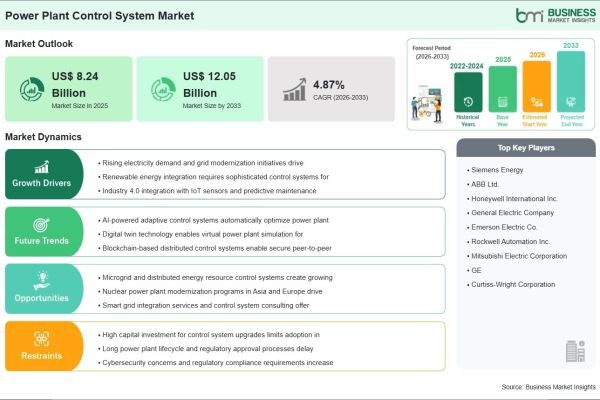600x400 pixels.
Task: Click the Blockchain-based distributed control bullet
Action: pos(215,248)
